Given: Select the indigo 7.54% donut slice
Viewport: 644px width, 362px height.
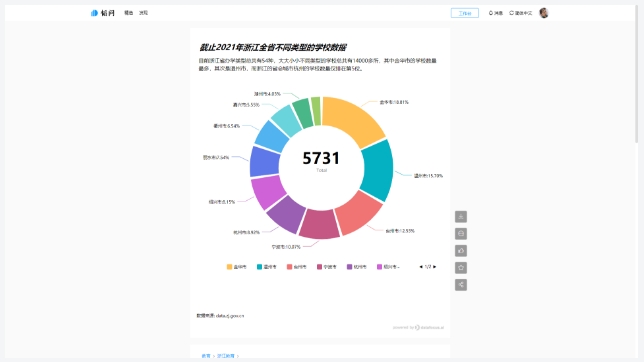Looking at the screenshot, I should click(264, 161).
